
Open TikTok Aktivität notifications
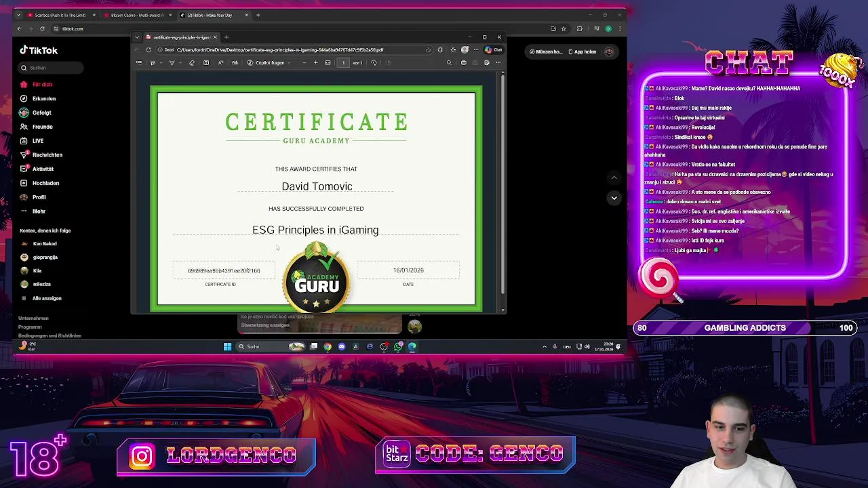[43, 169]
